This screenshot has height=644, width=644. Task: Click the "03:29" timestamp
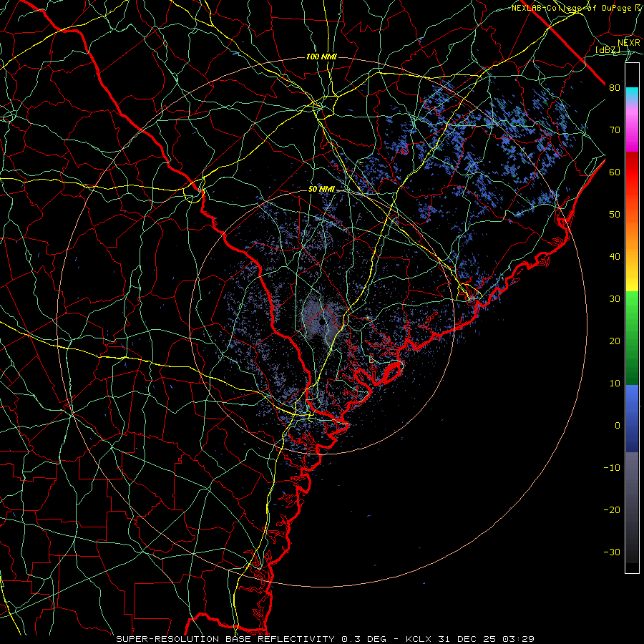pyautogui.click(x=519, y=639)
